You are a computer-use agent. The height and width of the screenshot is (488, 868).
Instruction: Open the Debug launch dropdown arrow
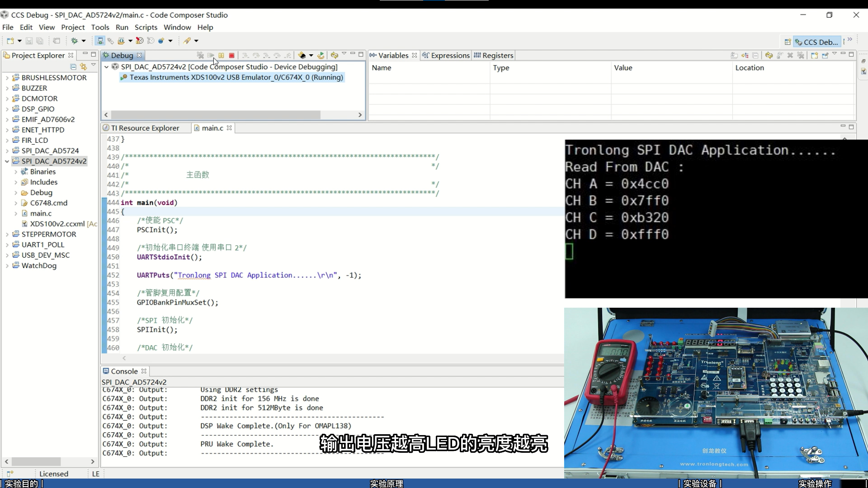(84, 41)
